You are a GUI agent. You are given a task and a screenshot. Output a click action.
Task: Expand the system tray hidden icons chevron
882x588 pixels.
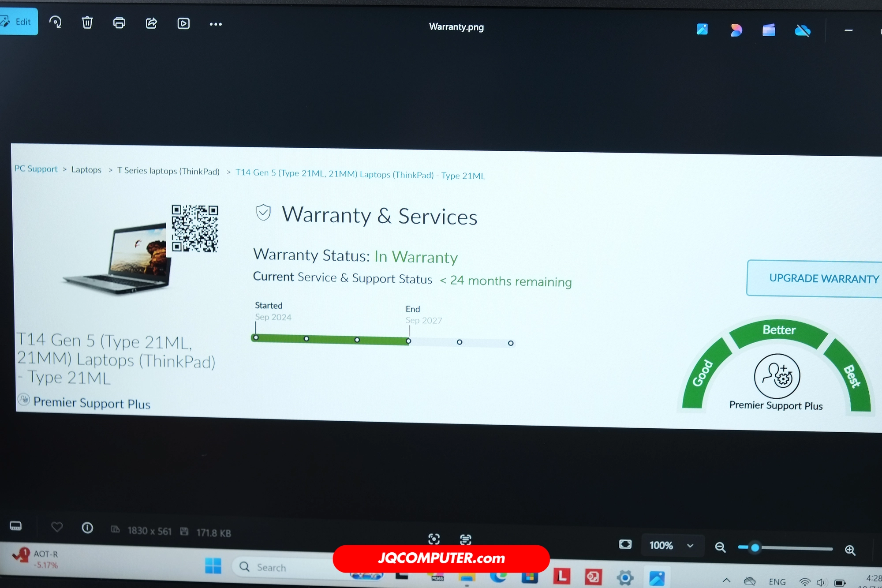(726, 580)
